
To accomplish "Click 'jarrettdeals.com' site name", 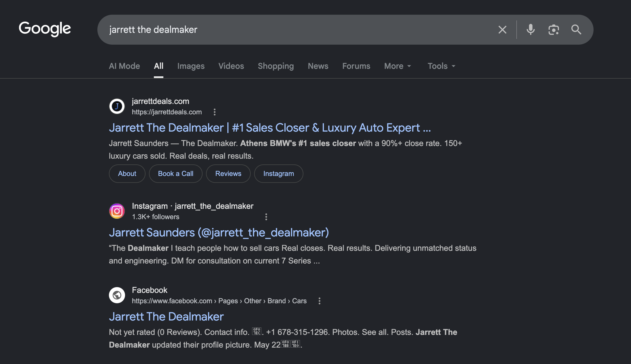I will [160, 101].
